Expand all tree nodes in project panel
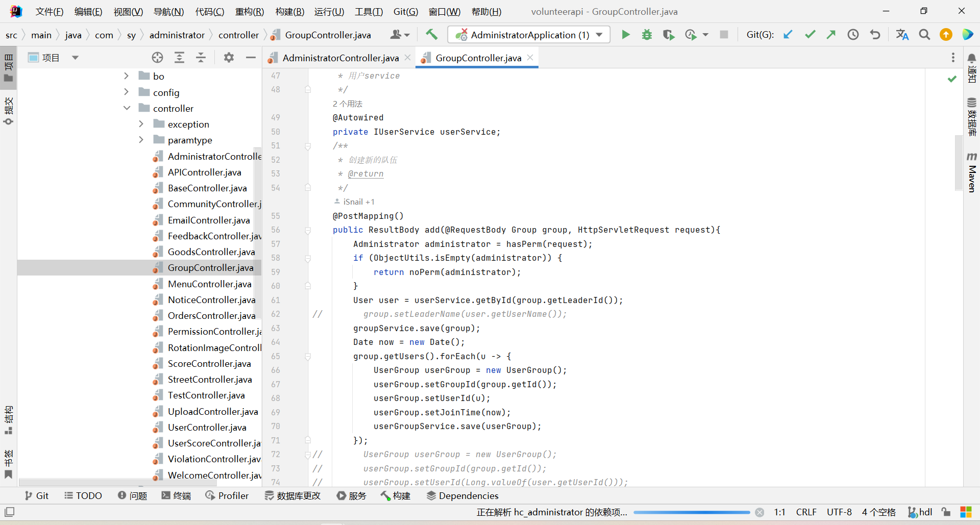This screenshot has width=980, height=525. [179, 58]
